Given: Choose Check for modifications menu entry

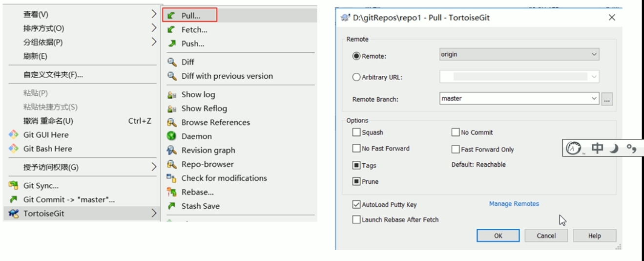Looking at the screenshot, I should (224, 178).
